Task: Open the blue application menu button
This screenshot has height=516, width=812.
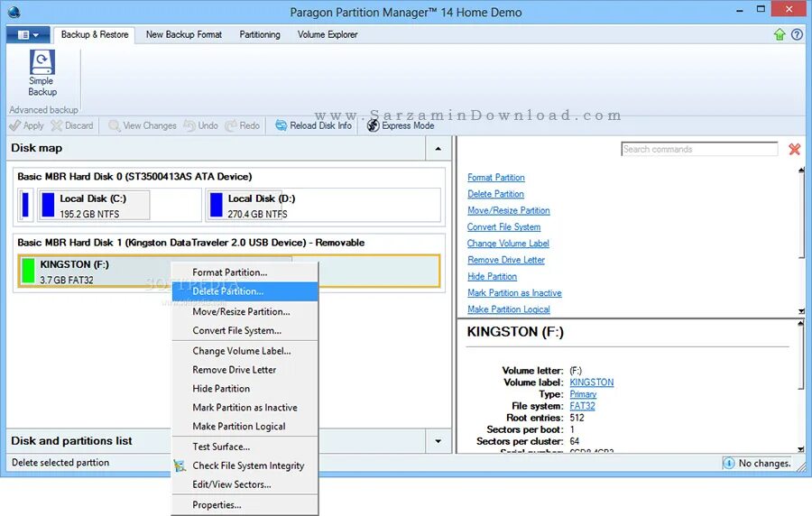Action: click(x=28, y=34)
